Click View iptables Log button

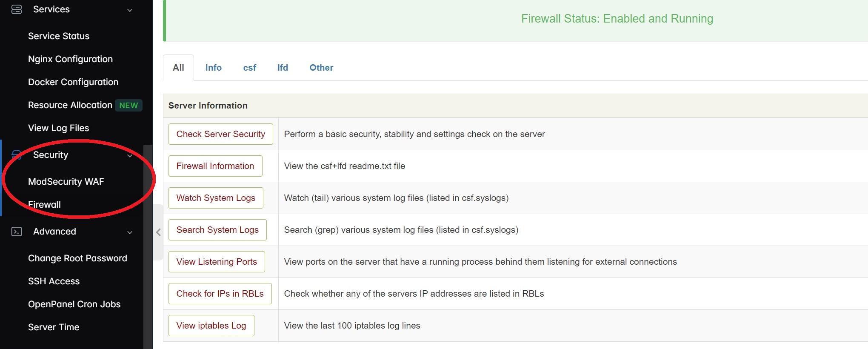tap(211, 326)
